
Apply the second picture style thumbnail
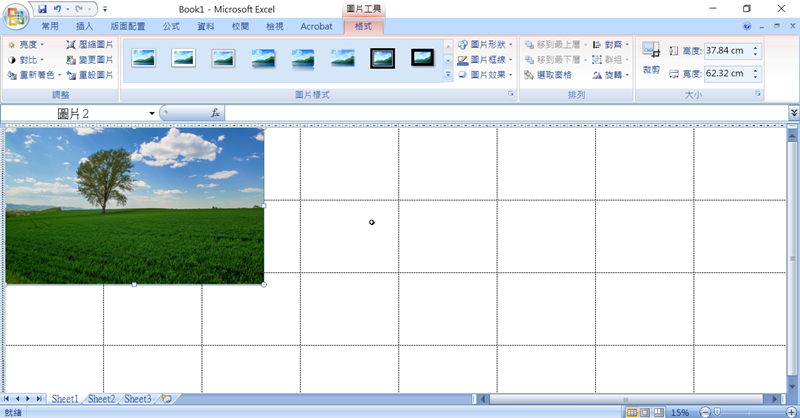pos(183,58)
